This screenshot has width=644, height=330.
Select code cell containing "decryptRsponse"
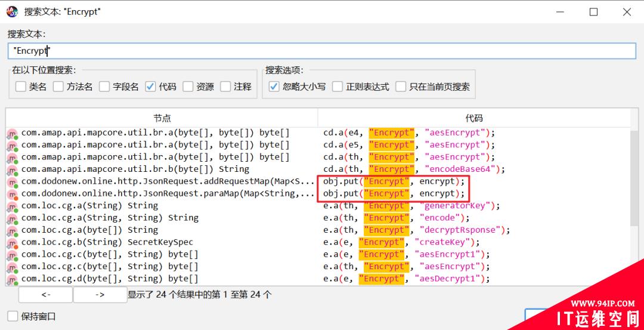pos(417,230)
